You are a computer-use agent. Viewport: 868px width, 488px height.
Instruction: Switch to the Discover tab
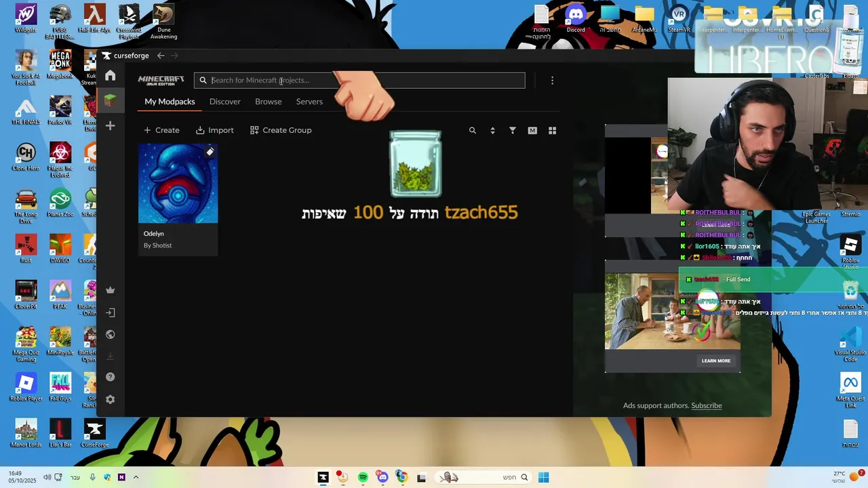click(x=225, y=102)
